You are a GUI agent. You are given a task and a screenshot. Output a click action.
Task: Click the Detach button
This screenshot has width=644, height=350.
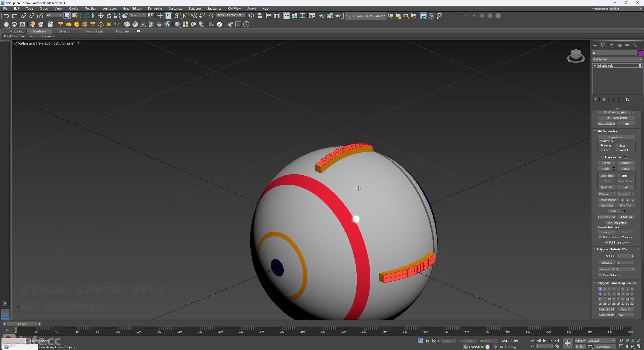tap(626, 169)
